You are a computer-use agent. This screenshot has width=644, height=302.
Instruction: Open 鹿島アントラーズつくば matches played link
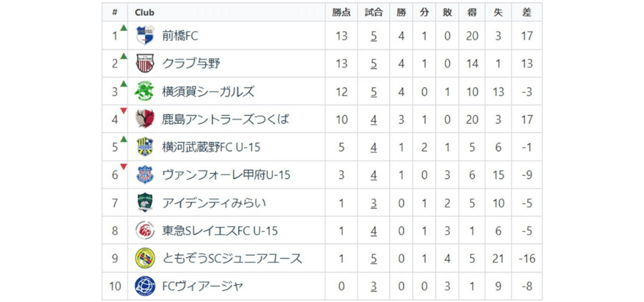pos(374,119)
